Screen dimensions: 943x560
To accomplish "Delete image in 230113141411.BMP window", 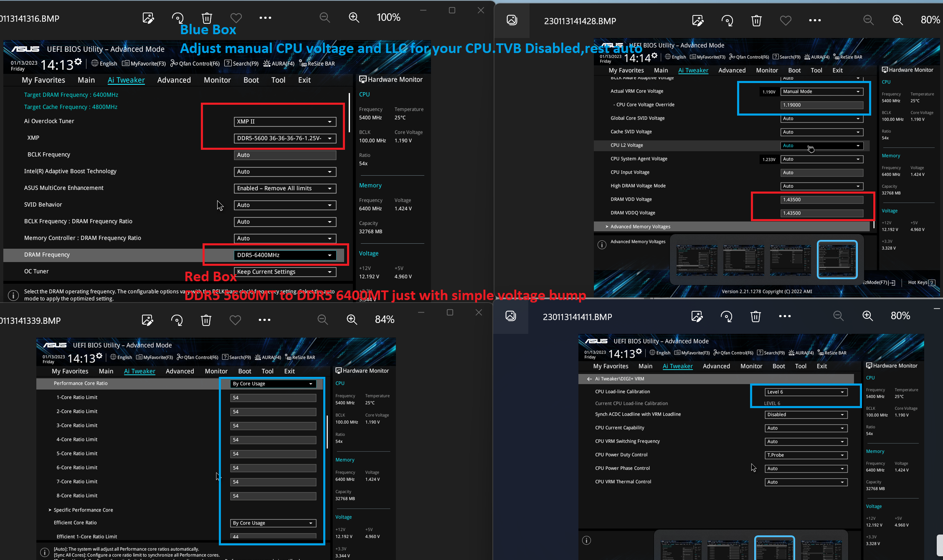I will [x=755, y=316].
